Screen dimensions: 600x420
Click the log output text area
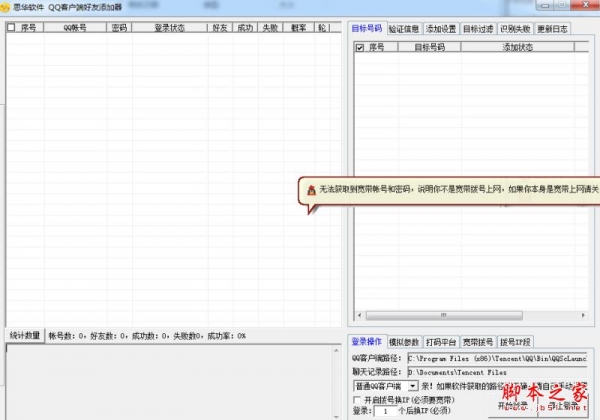(x=168, y=382)
